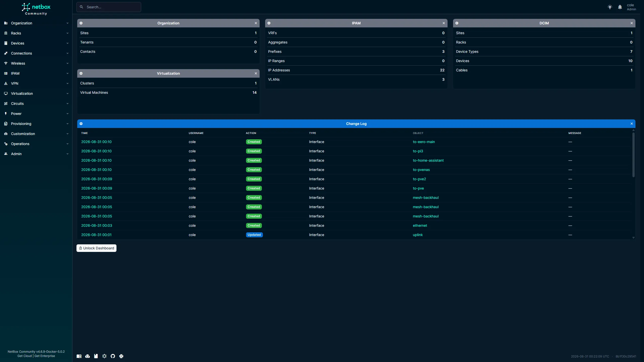This screenshot has width=644, height=362.
Task: Remove the Organization widget with X
Action: click(256, 23)
